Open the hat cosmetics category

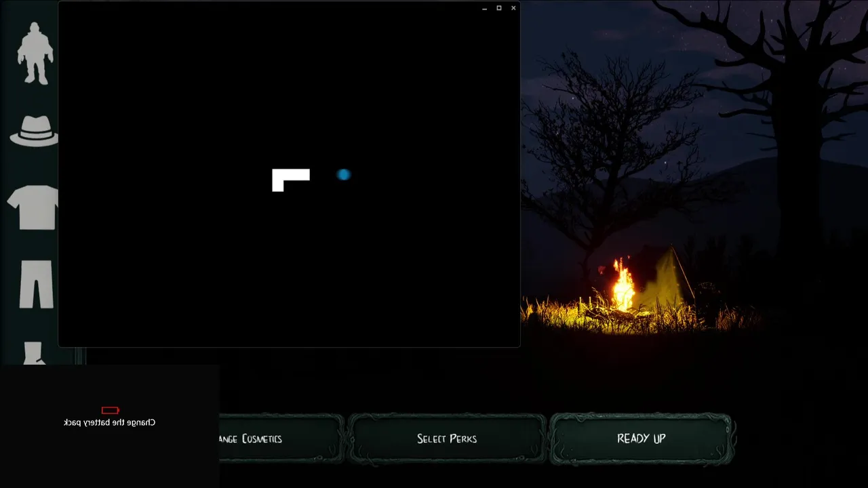pos(34,131)
